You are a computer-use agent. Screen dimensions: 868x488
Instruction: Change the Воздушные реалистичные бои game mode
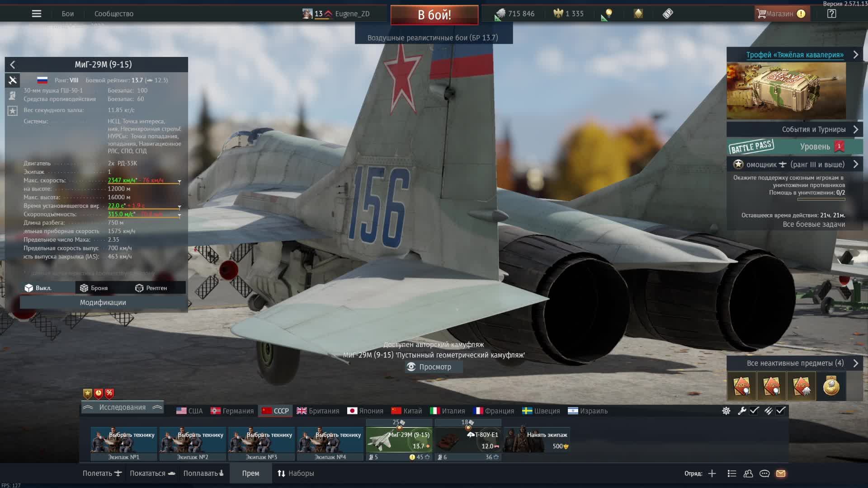(433, 38)
